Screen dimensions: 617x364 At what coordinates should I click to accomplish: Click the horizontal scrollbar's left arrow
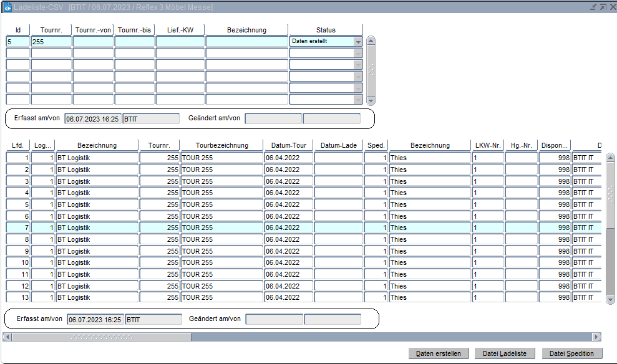coord(7,337)
